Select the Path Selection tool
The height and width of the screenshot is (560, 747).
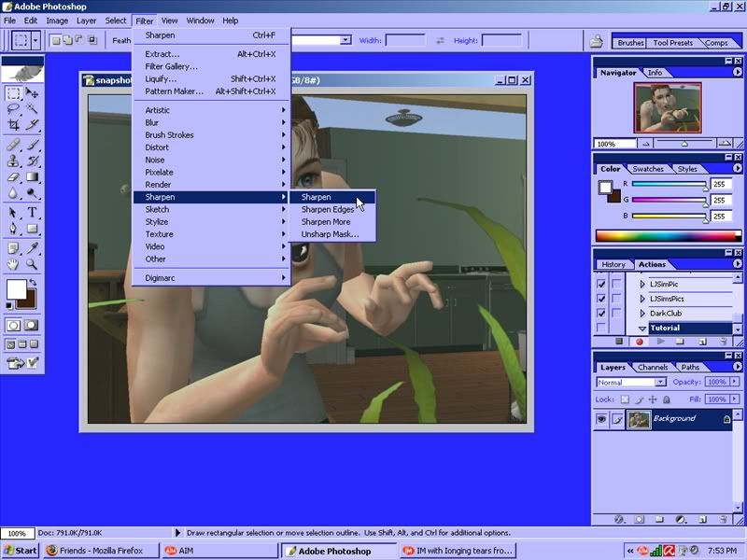tap(13, 213)
